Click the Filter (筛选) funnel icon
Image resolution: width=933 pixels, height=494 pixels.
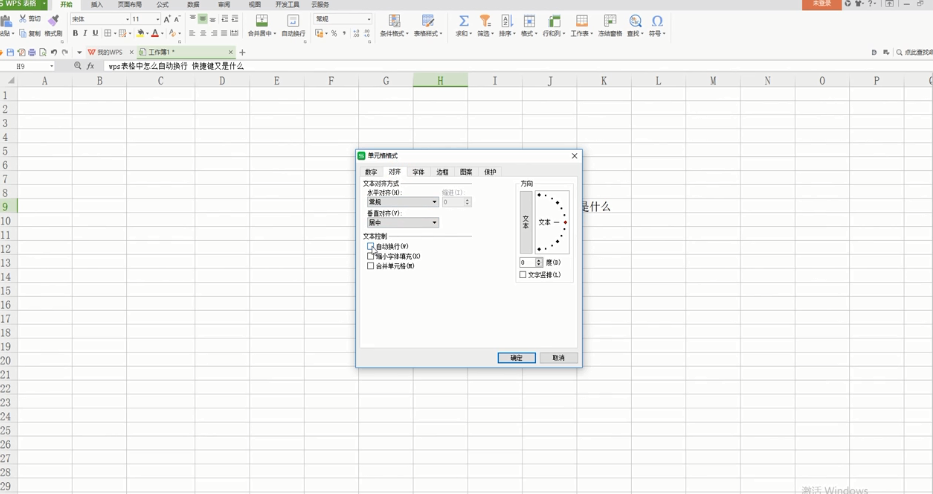pyautogui.click(x=485, y=21)
